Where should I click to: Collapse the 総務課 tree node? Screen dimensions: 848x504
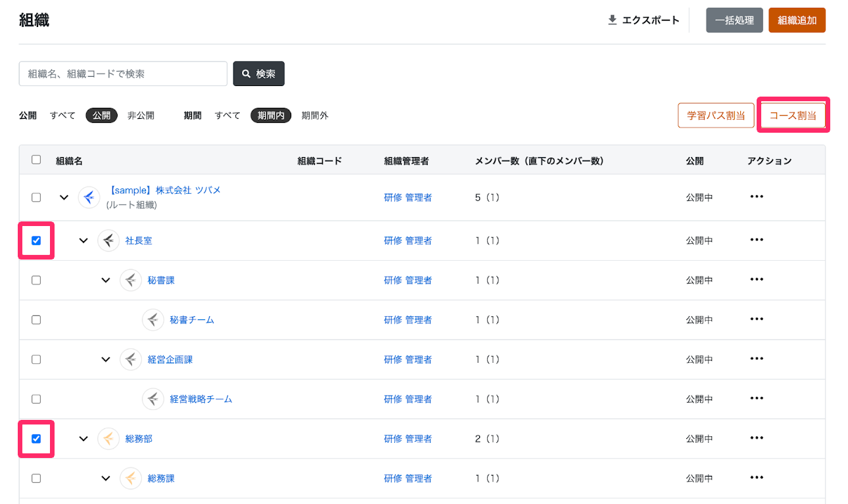click(106, 478)
